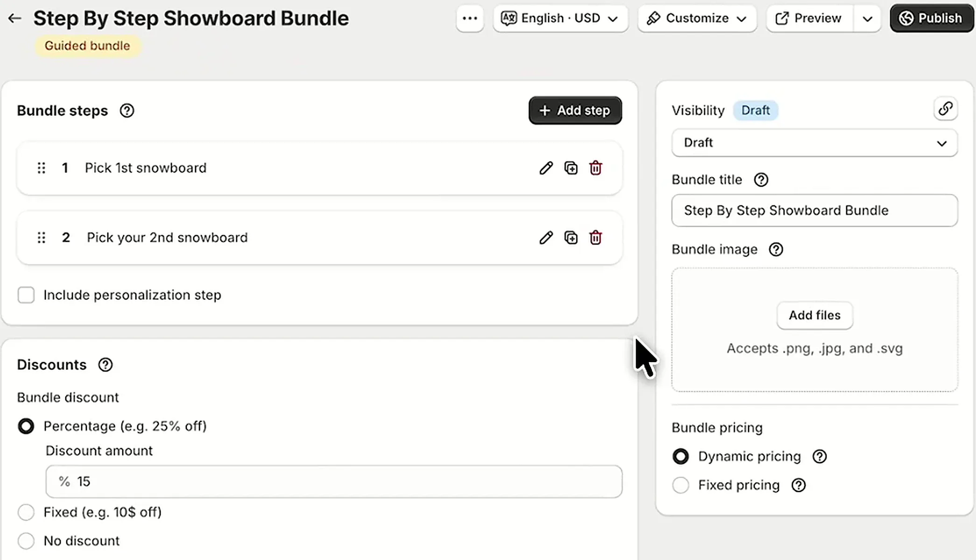The width and height of the screenshot is (976, 560).
Task: Open help icon beside Discounts
Action: pyautogui.click(x=106, y=365)
